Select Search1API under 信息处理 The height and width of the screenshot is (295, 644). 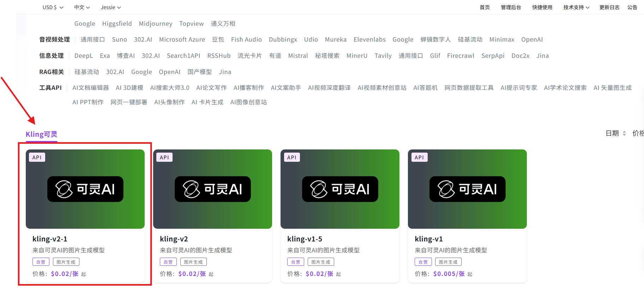point(183,56)
